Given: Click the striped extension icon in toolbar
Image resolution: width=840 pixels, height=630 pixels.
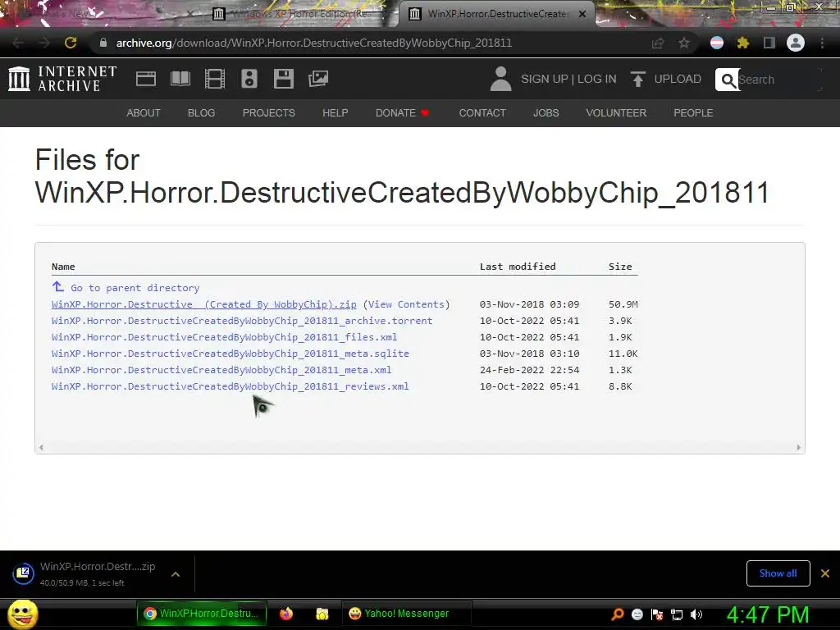Looking at the screenshot, I should click(x=717, y=43).
